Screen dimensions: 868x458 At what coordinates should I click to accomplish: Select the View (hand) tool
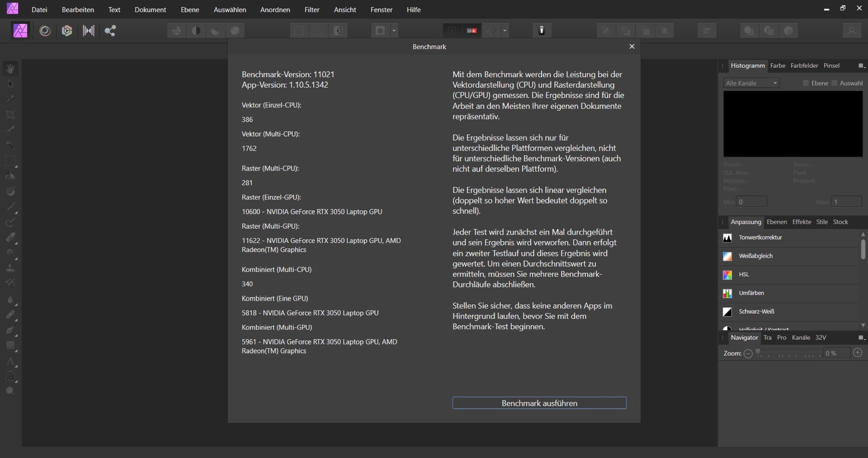10,69
